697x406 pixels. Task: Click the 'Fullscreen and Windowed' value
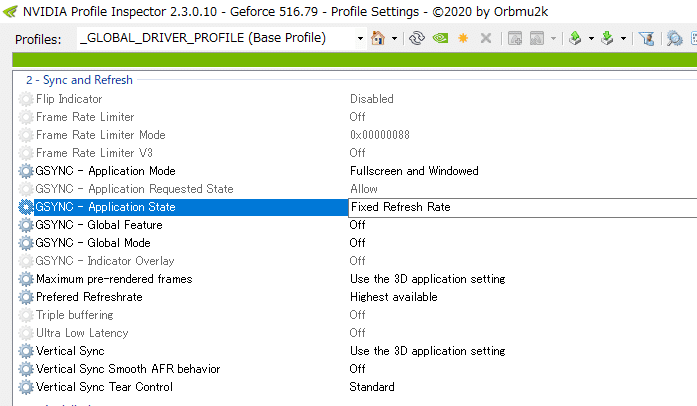pos(414,171)
